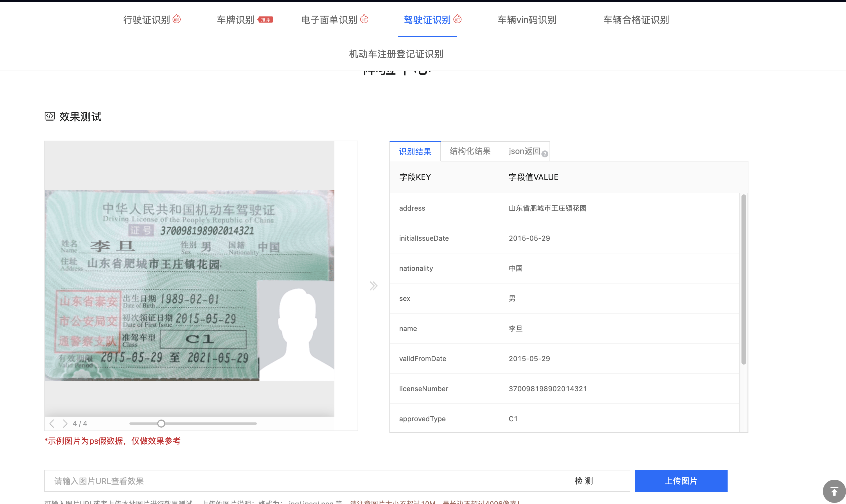The image size is (846, 504).
Task: Click the red note *示例图片为ps假数据
Action: [x=112, y=441]
